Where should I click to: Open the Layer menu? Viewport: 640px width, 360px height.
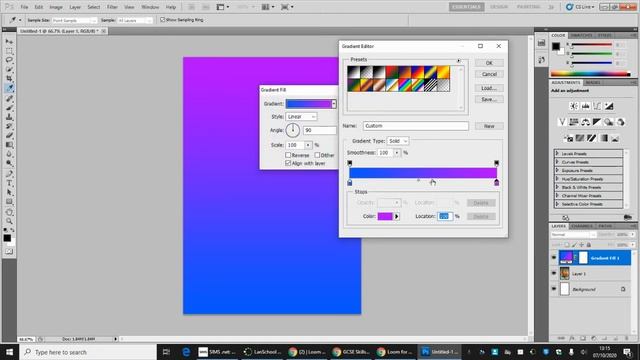[x=75, y=7]
